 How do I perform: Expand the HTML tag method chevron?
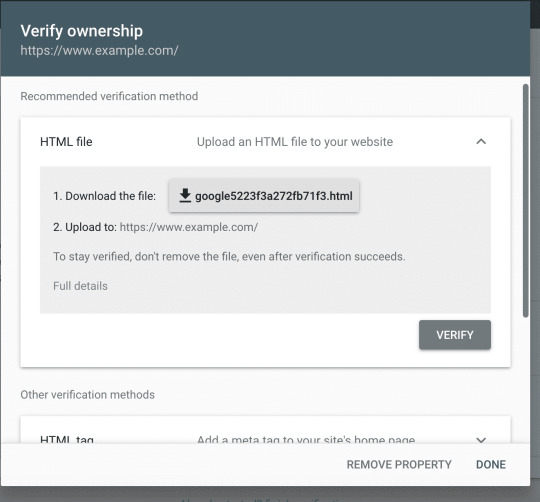point(481,440)
